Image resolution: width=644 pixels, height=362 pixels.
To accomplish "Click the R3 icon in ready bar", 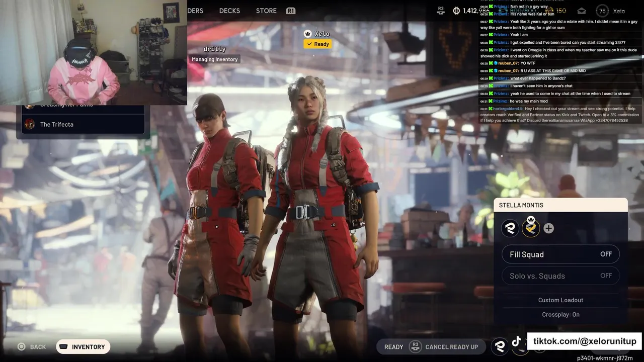I will [415, 346].
